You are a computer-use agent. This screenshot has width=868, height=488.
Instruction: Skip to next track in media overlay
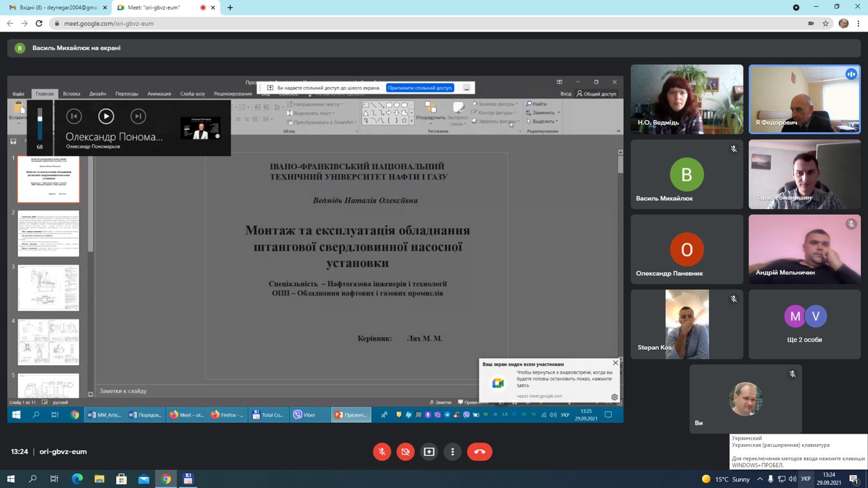click(138, 116)
